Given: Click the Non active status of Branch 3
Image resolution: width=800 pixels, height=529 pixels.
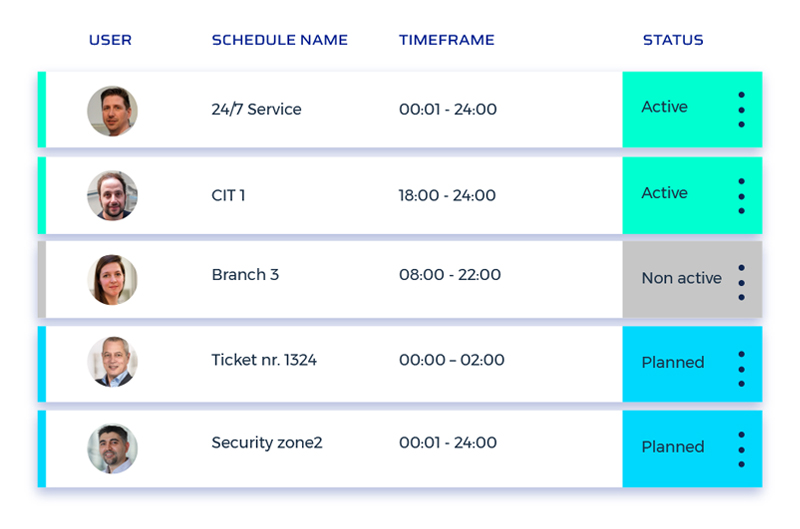Looking at the screenshot, I should pyautogui.click(x=681, y=279).
